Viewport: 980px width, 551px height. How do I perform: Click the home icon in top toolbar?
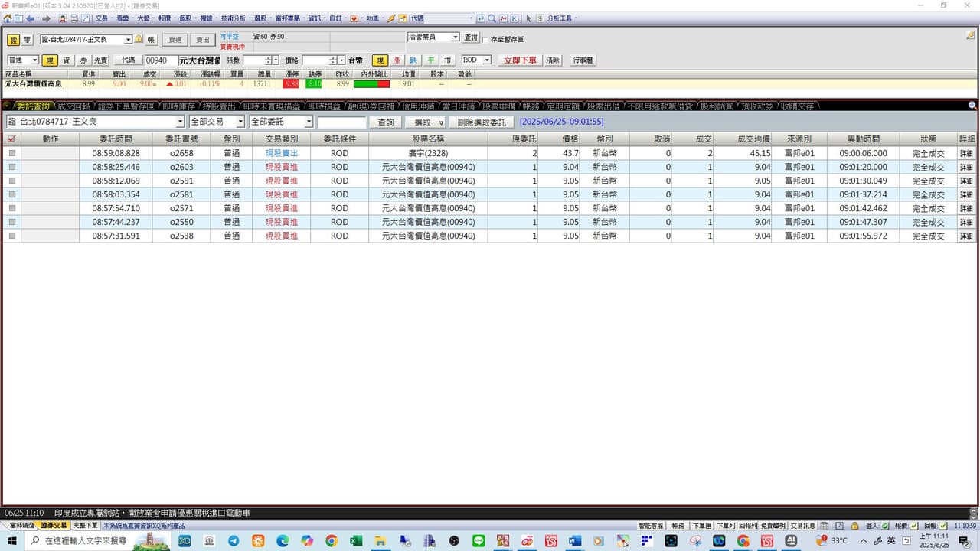point(8,18)
